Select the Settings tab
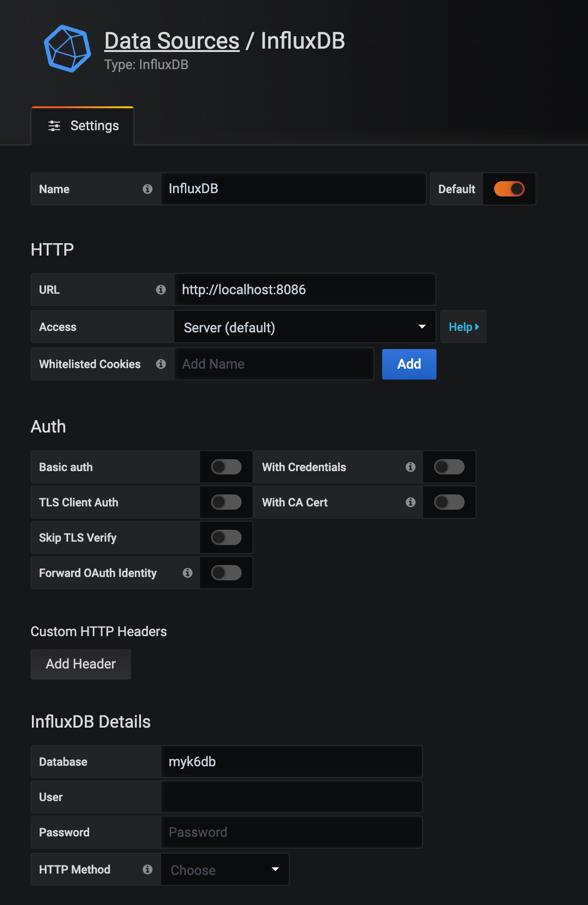588x905 pixels. point(83,126)
